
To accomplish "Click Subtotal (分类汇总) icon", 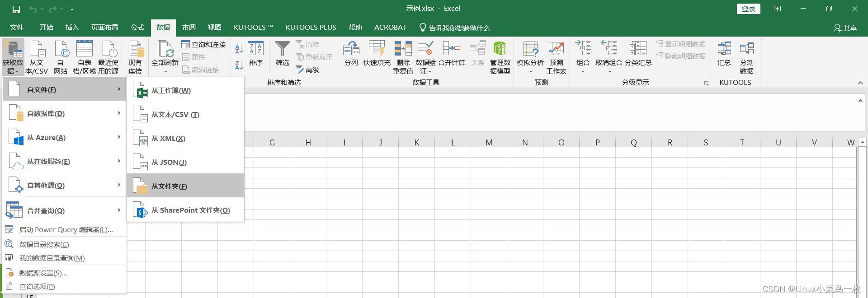I will tap(638, 54).
